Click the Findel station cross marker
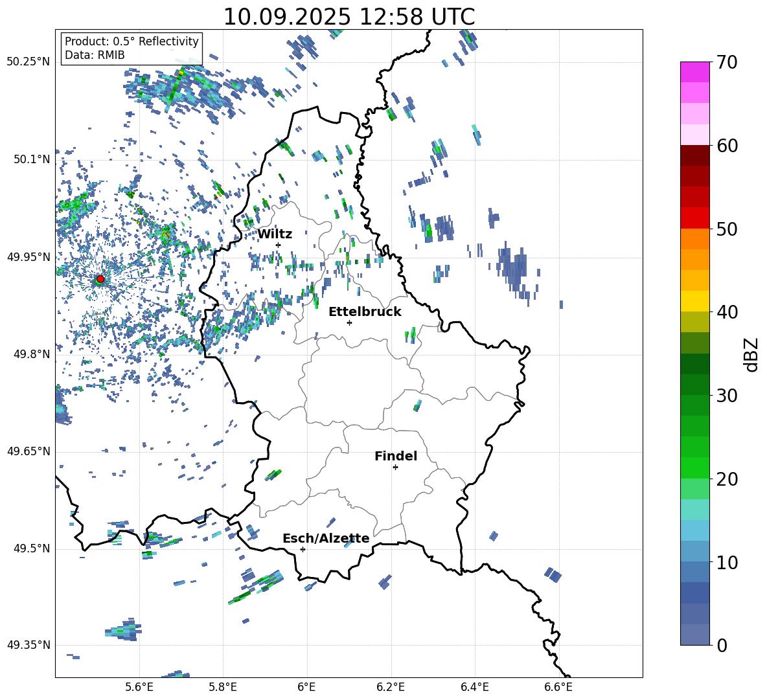The height and width of the screenshot is (700, 767). pos(395,467)
